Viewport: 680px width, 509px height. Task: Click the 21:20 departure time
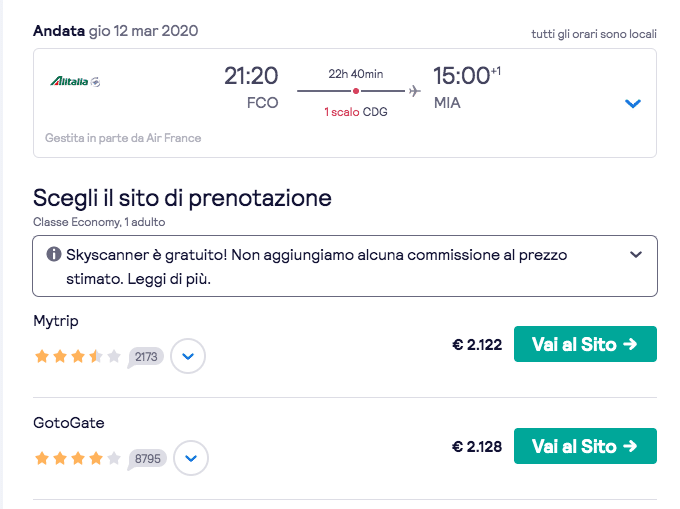point(251,76)
